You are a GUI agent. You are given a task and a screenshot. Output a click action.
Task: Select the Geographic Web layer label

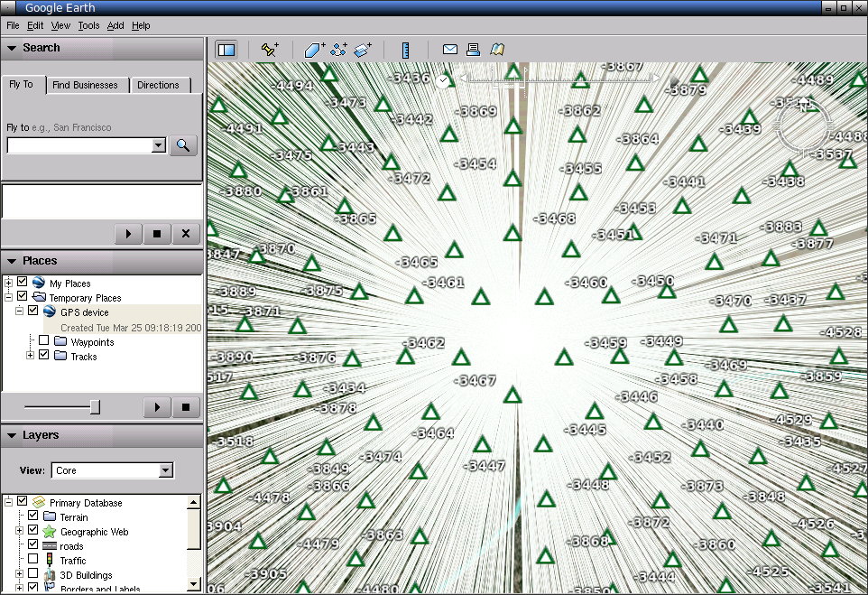point(94,532)
